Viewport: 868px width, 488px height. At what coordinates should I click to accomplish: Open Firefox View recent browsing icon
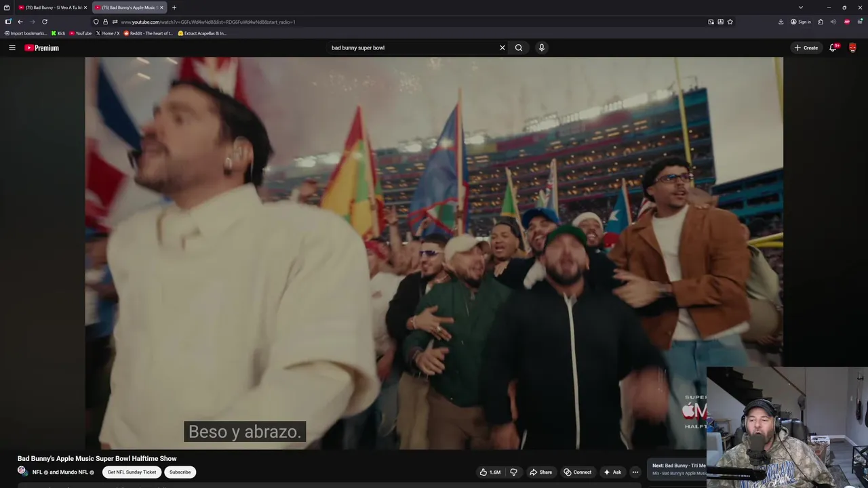coord(7,7)
